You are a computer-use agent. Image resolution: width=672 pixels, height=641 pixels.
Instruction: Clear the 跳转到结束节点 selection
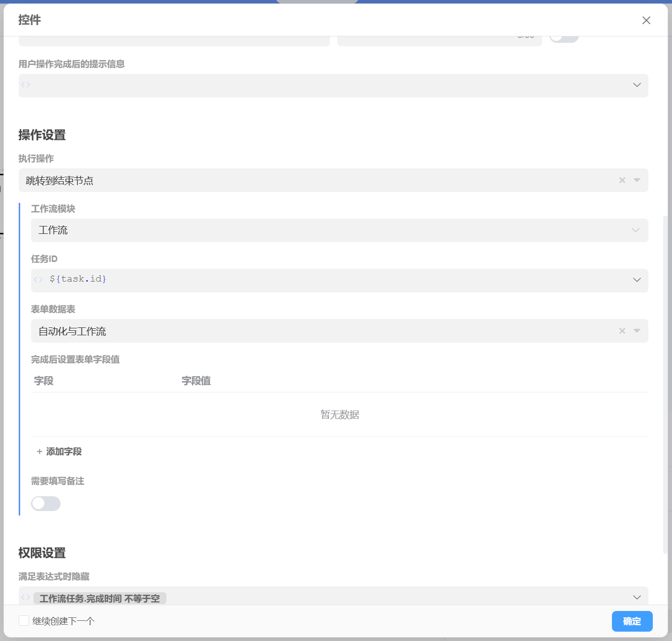(x=622, y=180)
